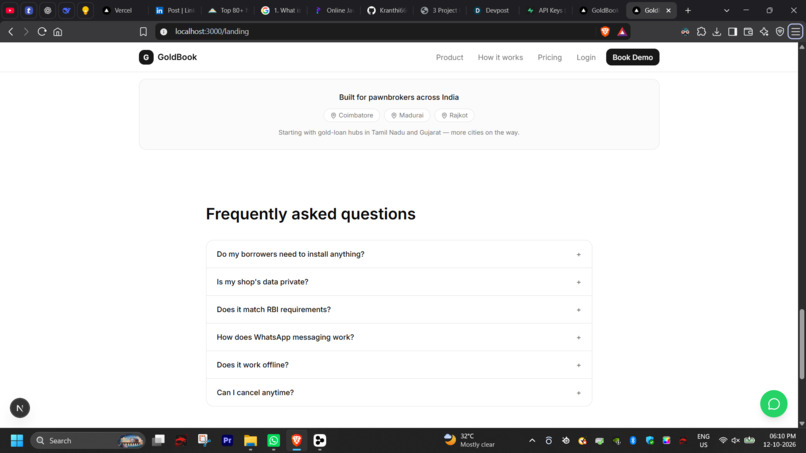This screenshot has height=453, width=806.
Task: Open the Login link
Action: [x=585, y=57]
